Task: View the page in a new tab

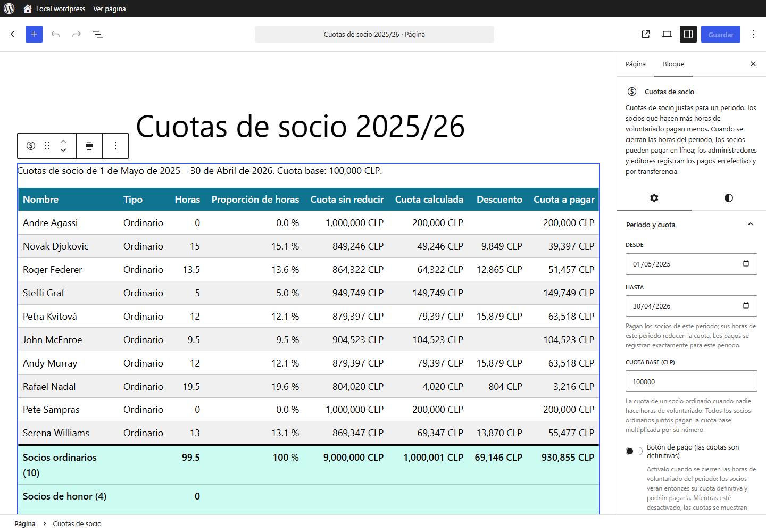Action: 646,34
